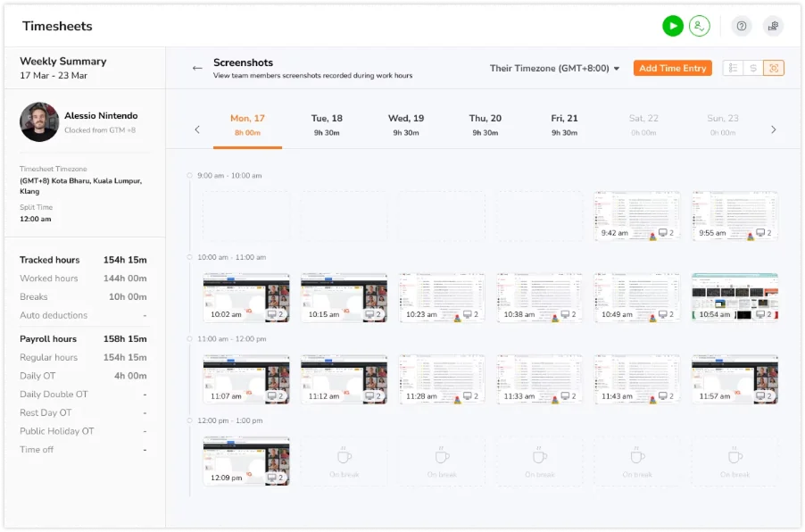Viewport: 805px width, 532px height.
Task: Click monitor count icon on 12:09 pm screenshot
Action: (x=276, y=478)
